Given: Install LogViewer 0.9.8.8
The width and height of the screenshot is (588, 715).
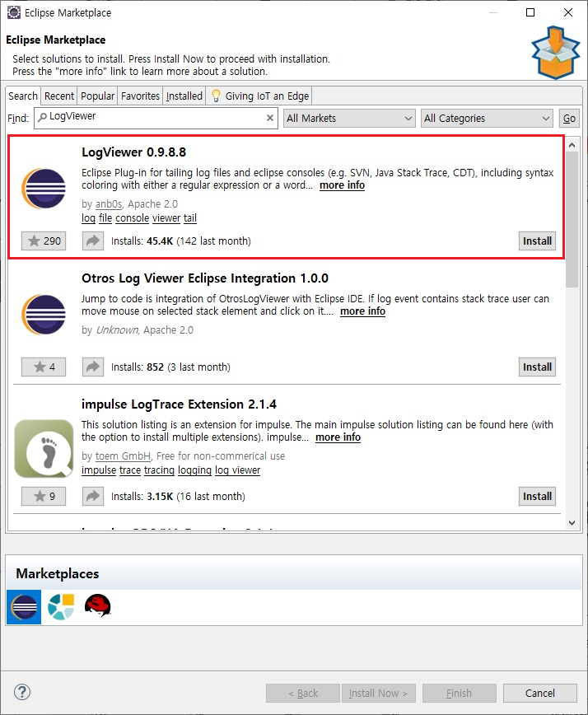Looking at the screenshot, I should pos(537,241).
